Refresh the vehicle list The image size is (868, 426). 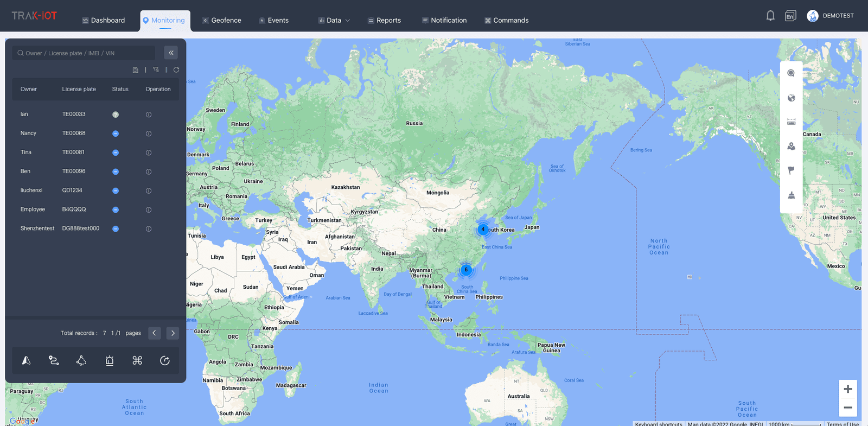pos(176,70)
